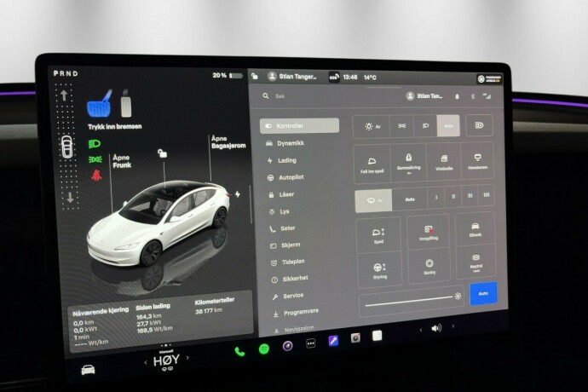Open the Sikkerhet menu
The height and width of the screenshot is (392, 588).
coord(291,280)
